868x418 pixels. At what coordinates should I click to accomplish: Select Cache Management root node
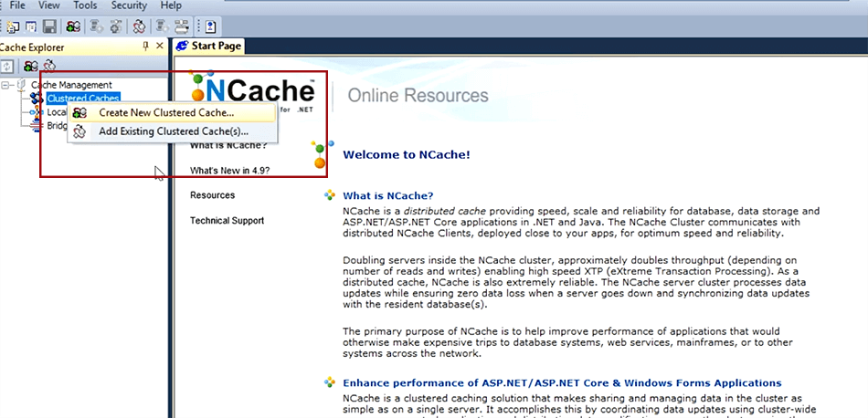71,85
